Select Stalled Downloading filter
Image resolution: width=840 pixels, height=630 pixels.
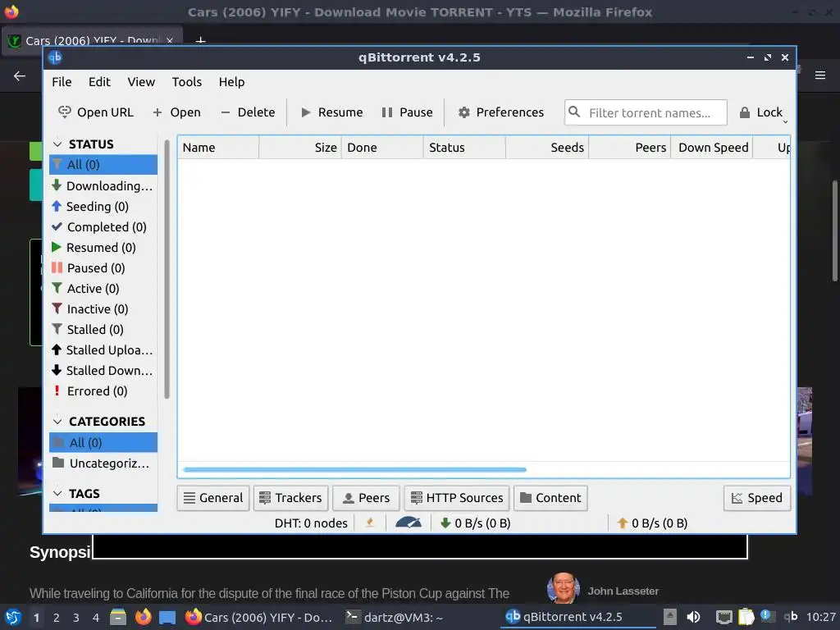tap(103, 371)
